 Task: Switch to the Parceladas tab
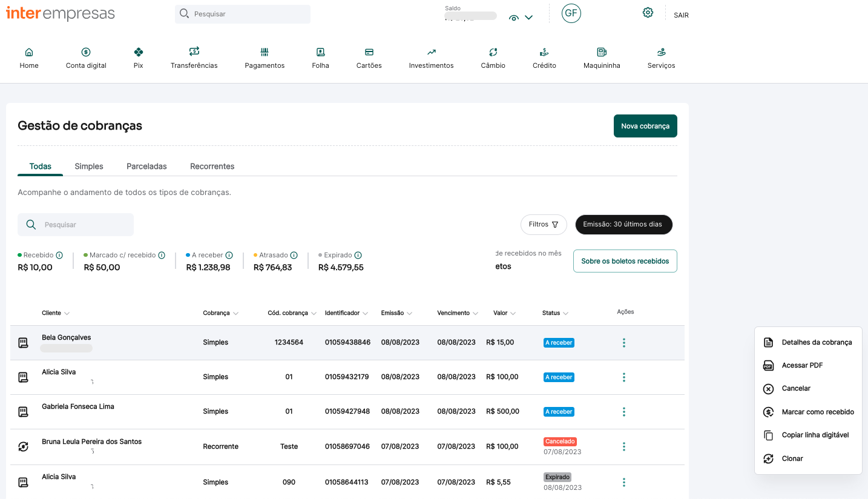[x=146, y=166]
